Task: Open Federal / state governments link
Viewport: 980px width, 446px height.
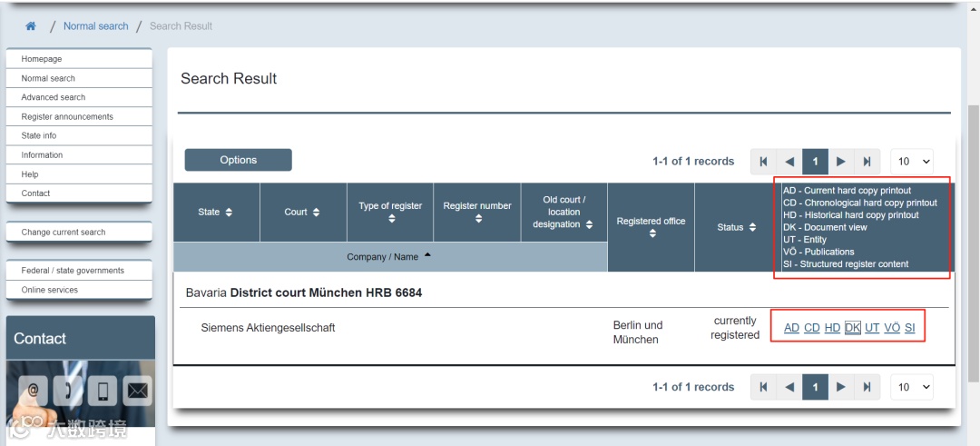Action: click(x=79, y=270)
